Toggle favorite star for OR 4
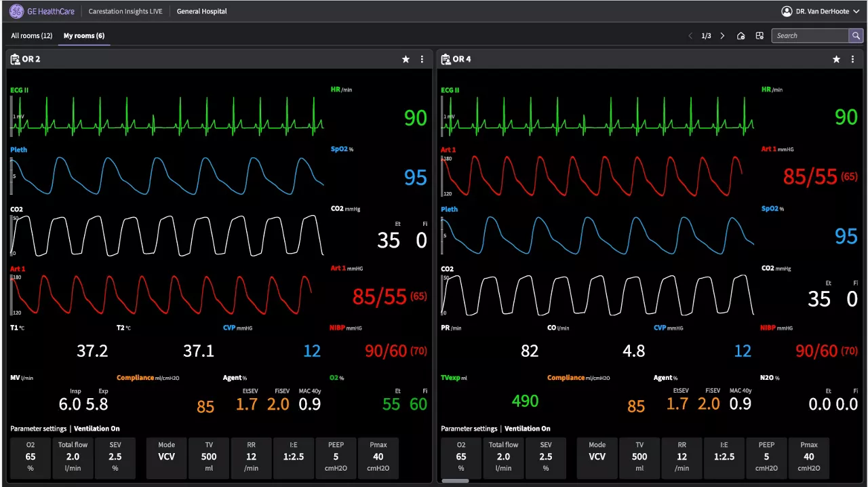This screenshot has height=487, width=868. [836, 59]
